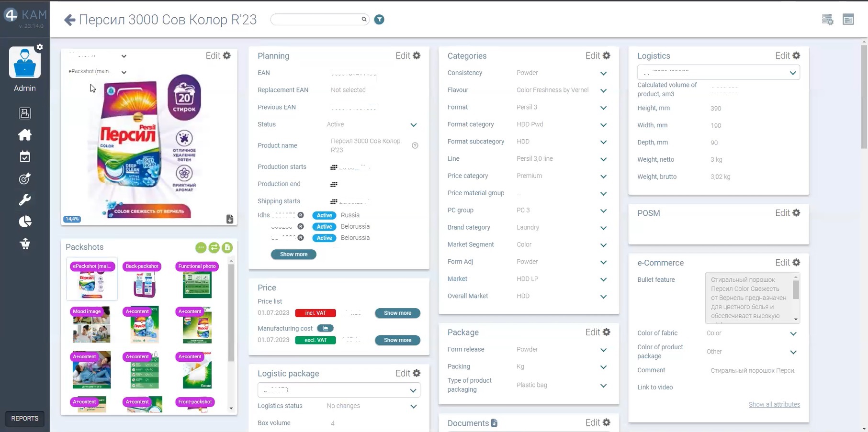Screen dimensions: 868x432
Task: Click the Manufacturing cost chart icon
Action: pyautogui.click(x=325, y=328)
